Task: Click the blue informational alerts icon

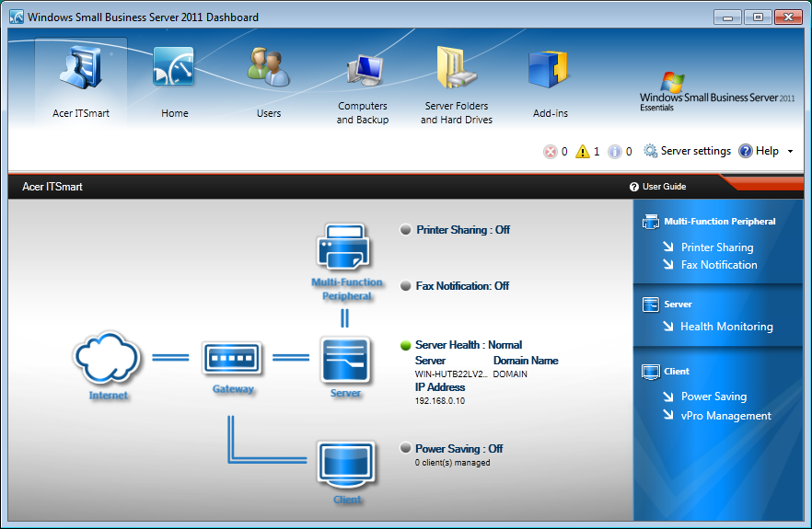Action: (x=615, y=151)
